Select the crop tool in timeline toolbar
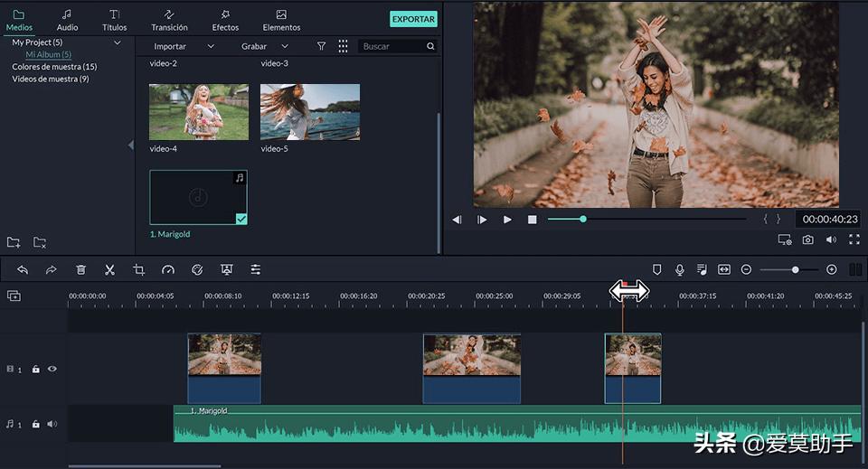Image resolution: width=868 pixels, height=469 pixels. (x=138, y=269)
